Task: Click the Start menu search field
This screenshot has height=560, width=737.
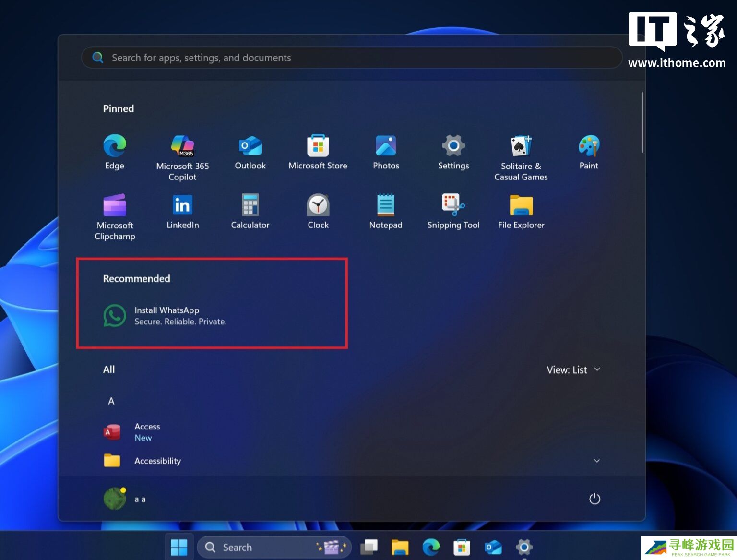Action: click(351, 58)
